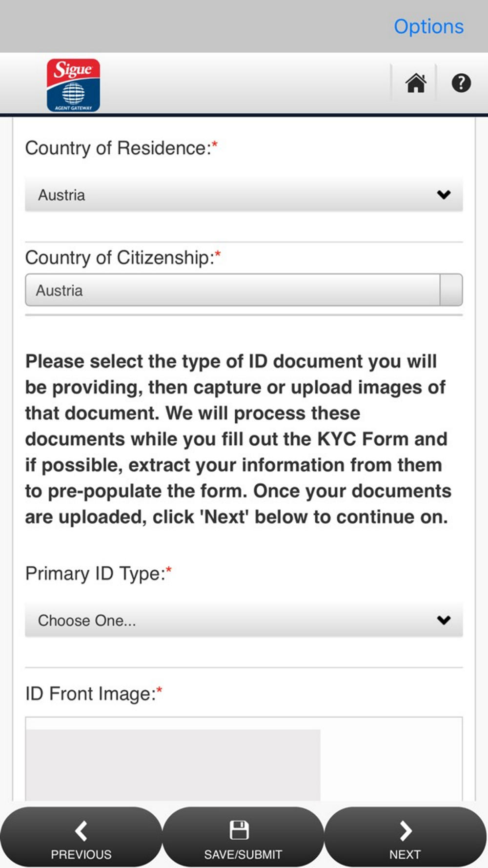This screenshot has height=868, width=488.
Task: Tap the ID Front Image upload area
Action: coord(244,759)
